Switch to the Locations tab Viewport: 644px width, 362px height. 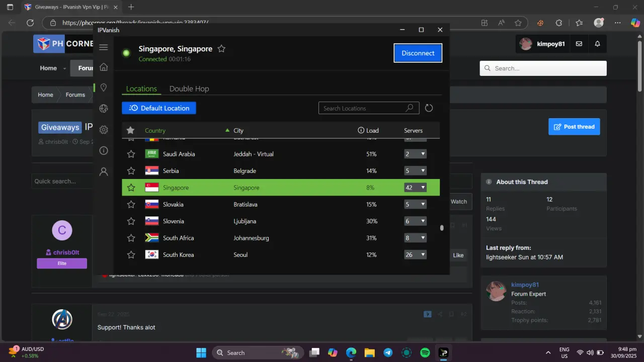[x=141, y=88]
